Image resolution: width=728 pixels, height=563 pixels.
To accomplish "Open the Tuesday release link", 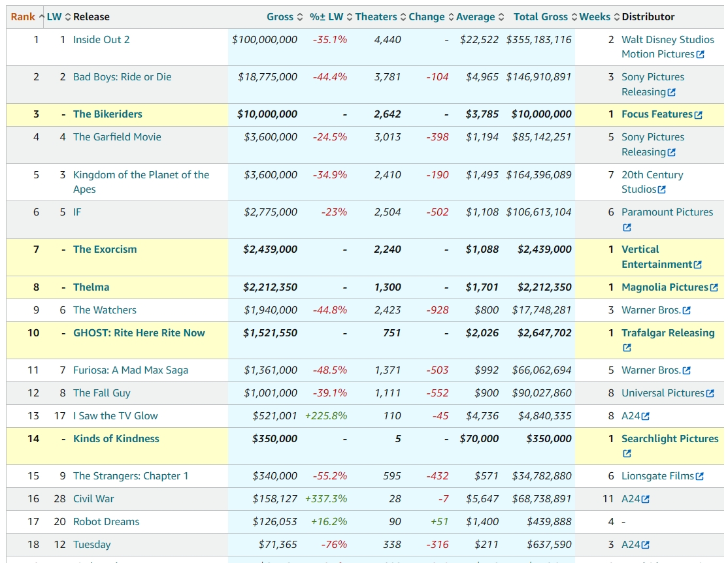I will click(92, 545).
